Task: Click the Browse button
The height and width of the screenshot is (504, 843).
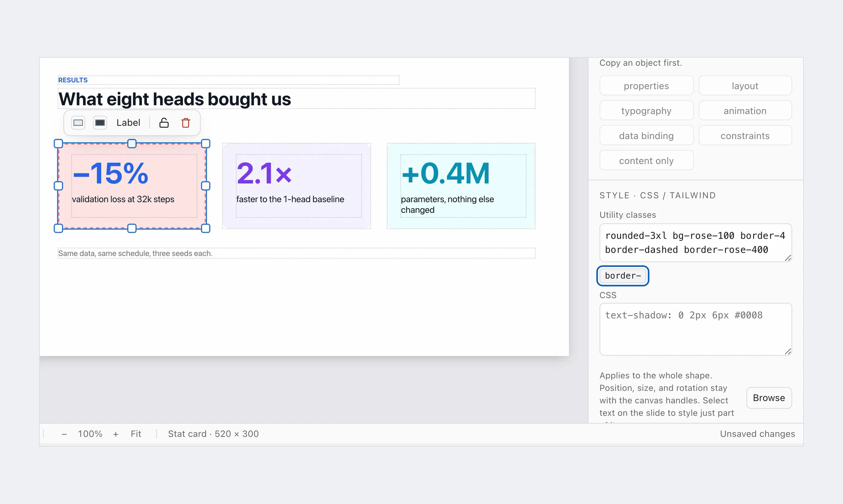Action: click(x=769, y=398)
